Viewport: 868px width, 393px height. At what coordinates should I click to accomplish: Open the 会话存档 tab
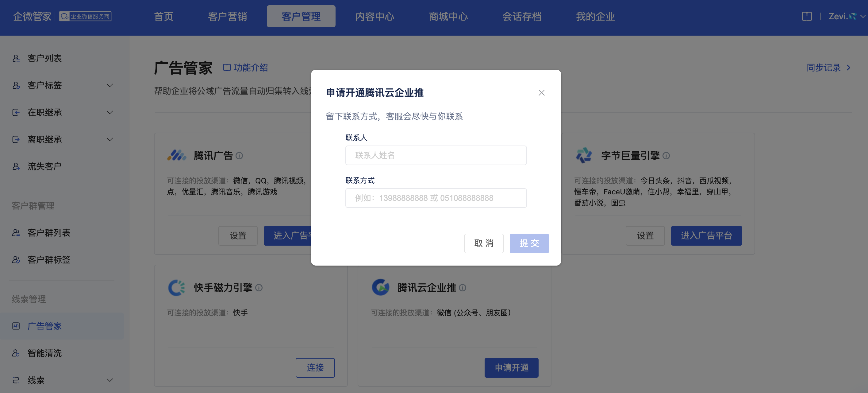[x=522, y=16]
